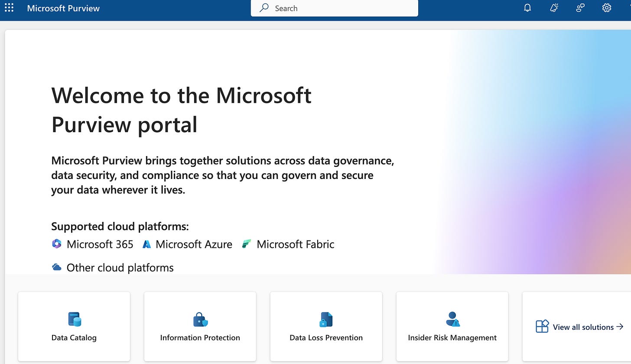Click the Data Loss Prevention document icon
This screenshot has height=364, width=631.
tap(326, 319)
